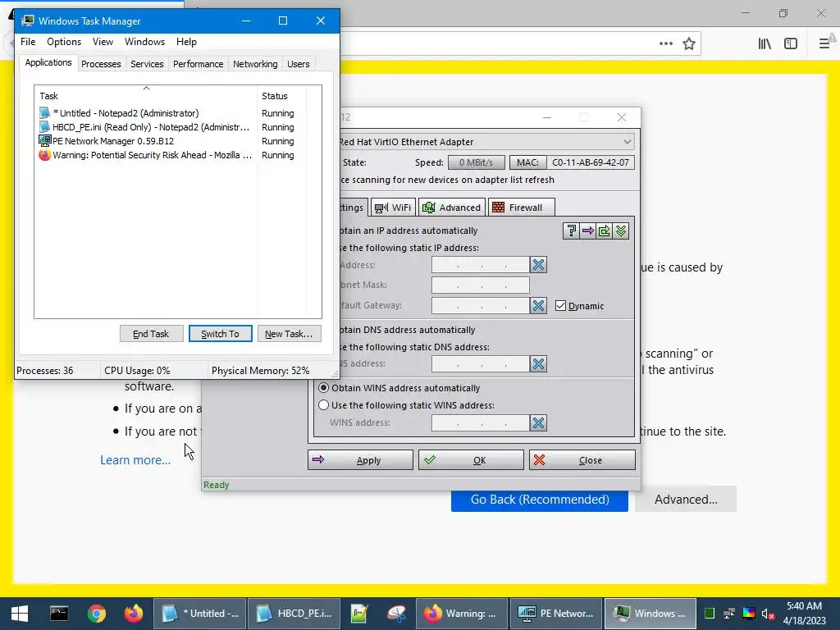This screenshot has width=840, height=630.
Task: Click the Advanced... button in Firefox
Action: [x=686, y=500]
